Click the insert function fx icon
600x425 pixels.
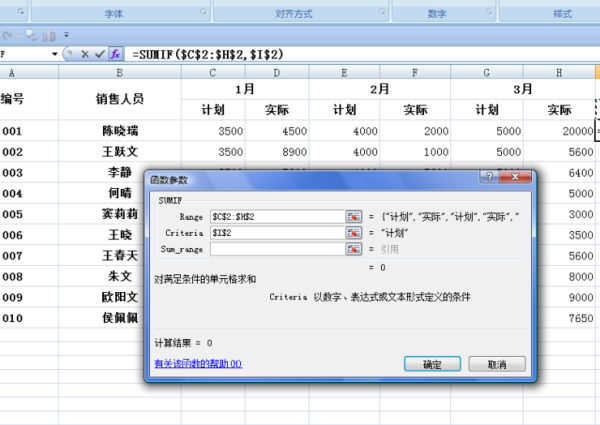point(115,53)
